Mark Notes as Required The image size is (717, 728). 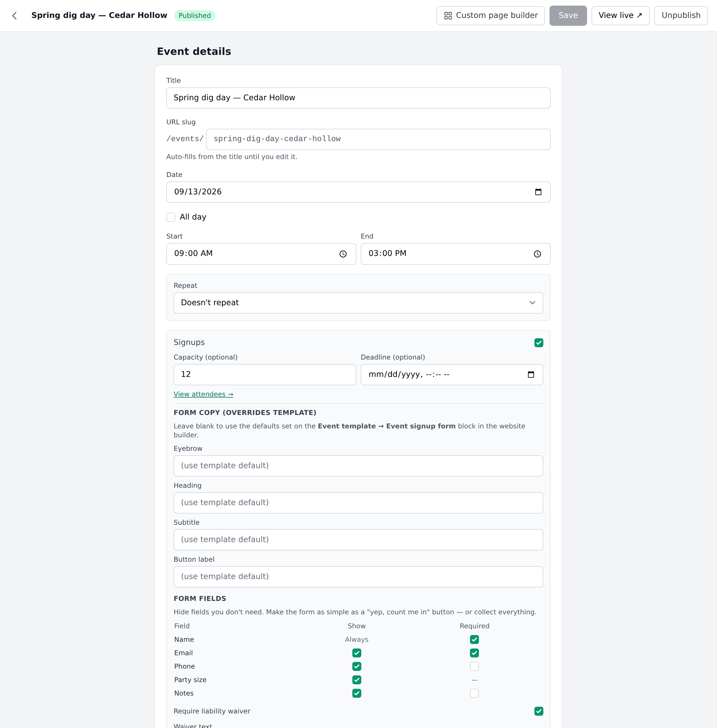(474, 693)
